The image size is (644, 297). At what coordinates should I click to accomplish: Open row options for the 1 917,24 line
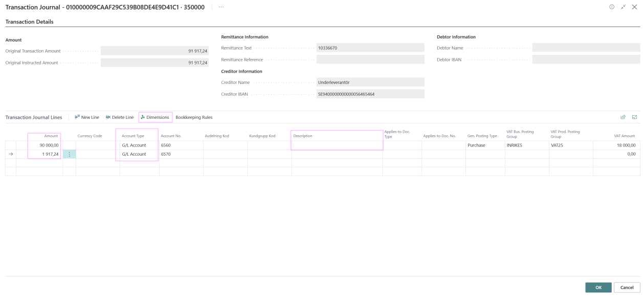point(69,154)
